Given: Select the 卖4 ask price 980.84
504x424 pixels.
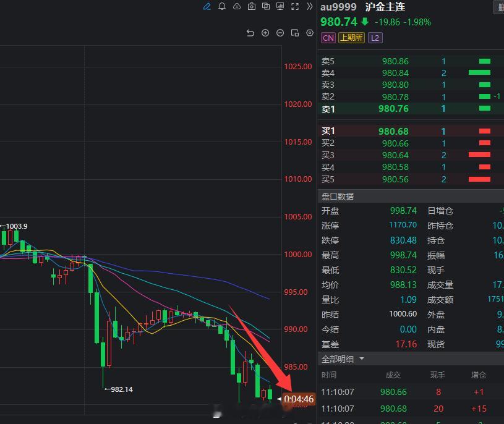Looking at the screenshot, I should (395, 73).
